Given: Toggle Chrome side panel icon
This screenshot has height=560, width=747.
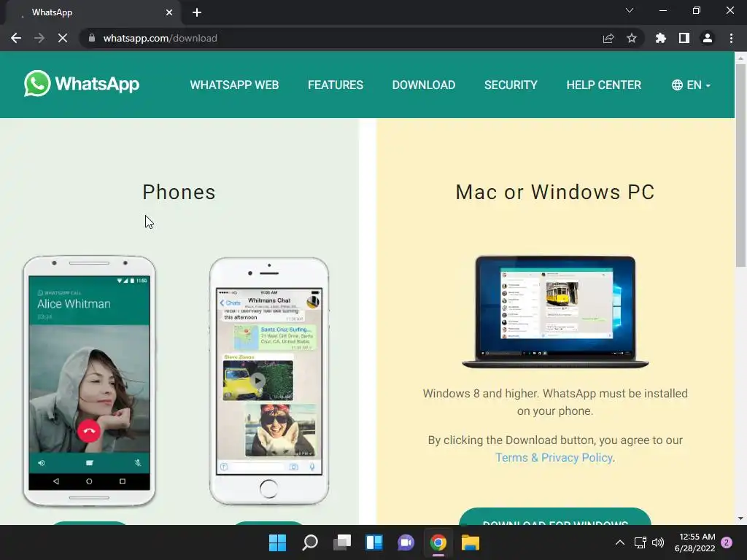Looking at the screenshot, I should (x=684, y=38).
